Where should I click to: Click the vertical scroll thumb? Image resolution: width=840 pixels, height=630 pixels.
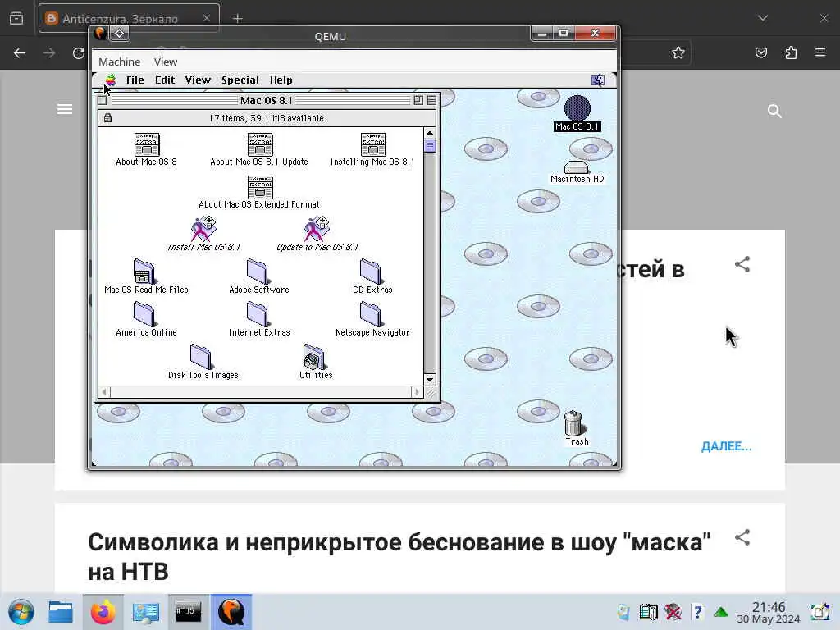pyautogui.click(x=430, y=146)
